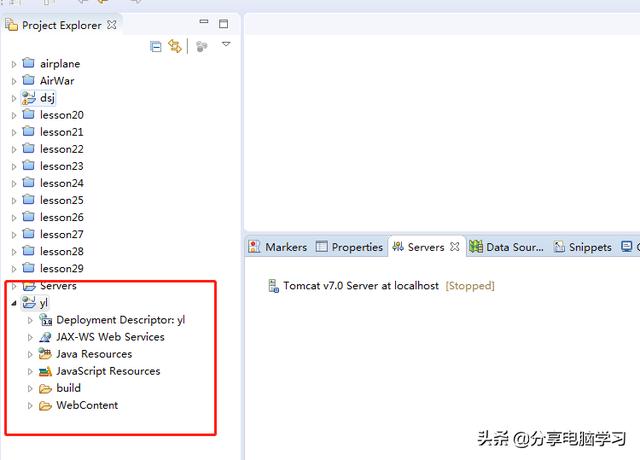
Task: Select the build folder label
Action: point(68,388)
